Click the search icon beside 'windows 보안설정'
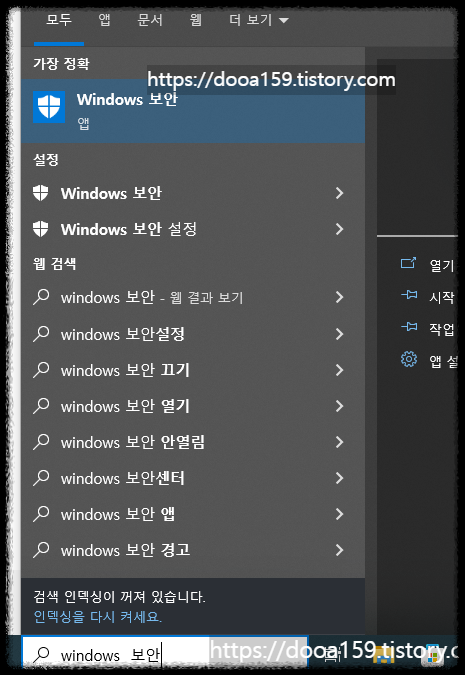Screen dimensions: 465x675 click(x=41, y=334)
